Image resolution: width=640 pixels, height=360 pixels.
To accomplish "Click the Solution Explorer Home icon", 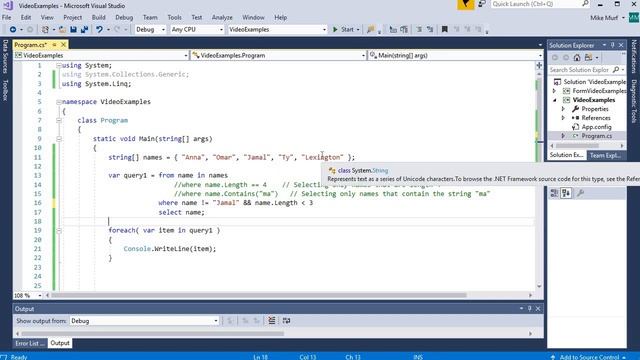I will click(x=577, y=58).
